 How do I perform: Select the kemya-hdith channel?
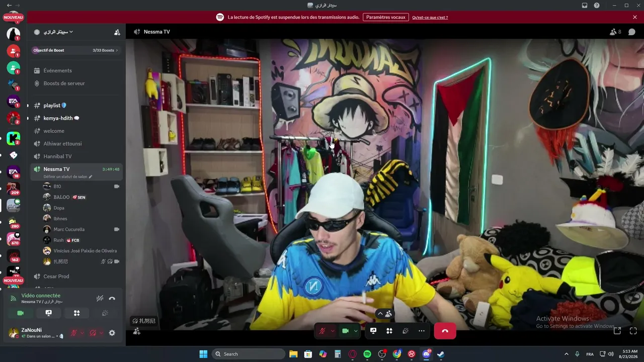76,118
